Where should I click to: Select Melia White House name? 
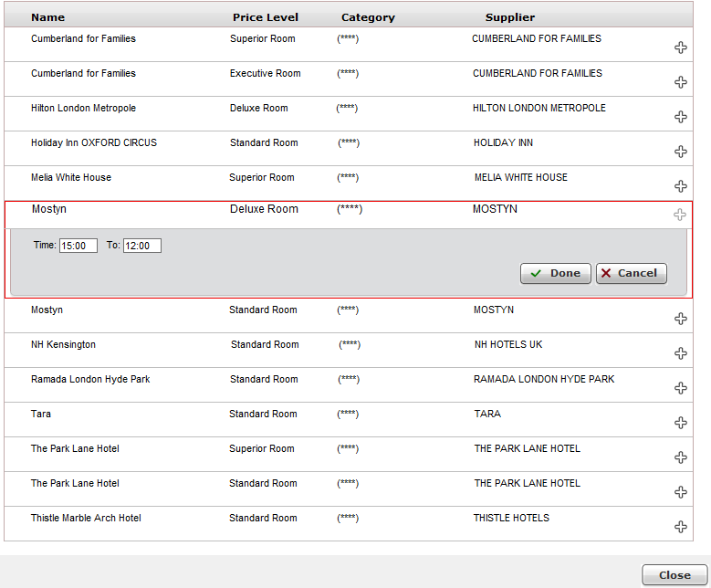tap(71, 177)
